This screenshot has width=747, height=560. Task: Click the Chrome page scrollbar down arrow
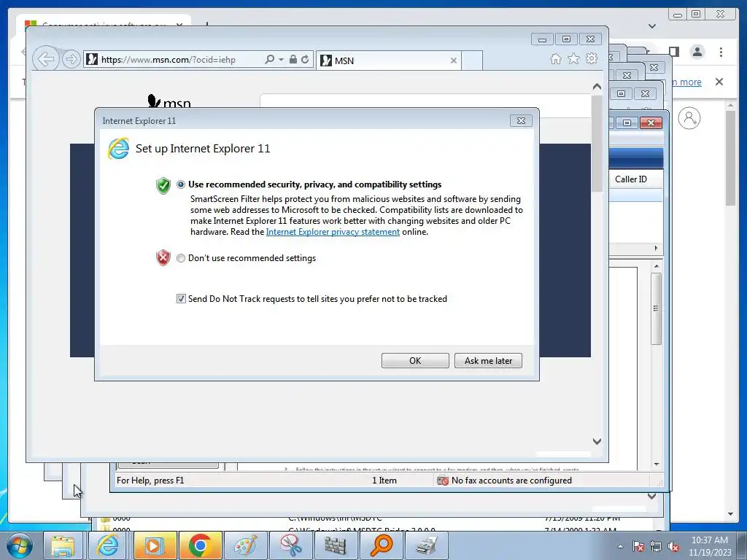click(731, 514)
